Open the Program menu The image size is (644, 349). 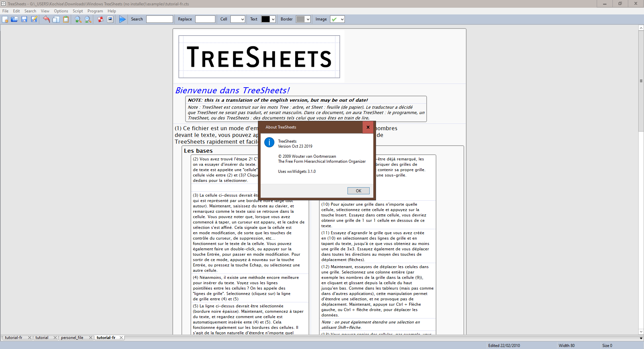(95, 11)
